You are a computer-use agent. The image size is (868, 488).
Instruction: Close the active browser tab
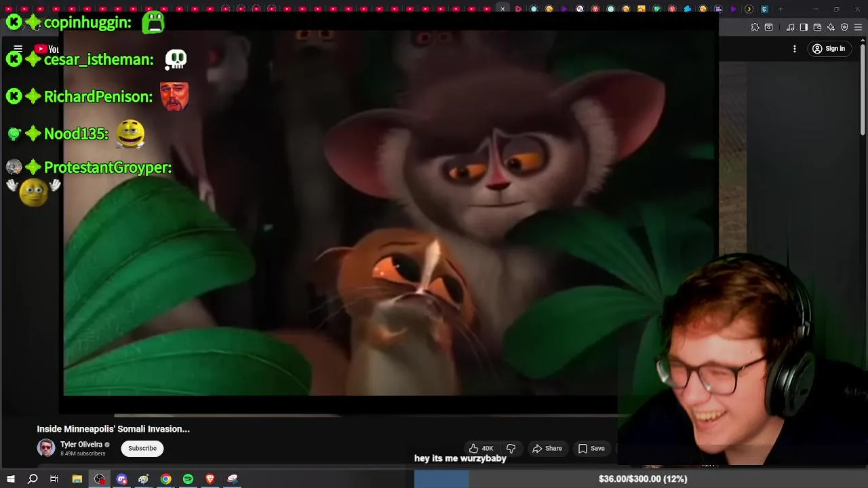(x=502, y=9)
